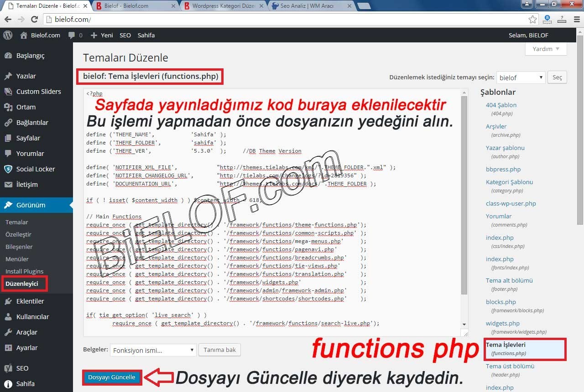
Task: Open the theme selection dropdown showing bielof
Action: tap(521, 77)
